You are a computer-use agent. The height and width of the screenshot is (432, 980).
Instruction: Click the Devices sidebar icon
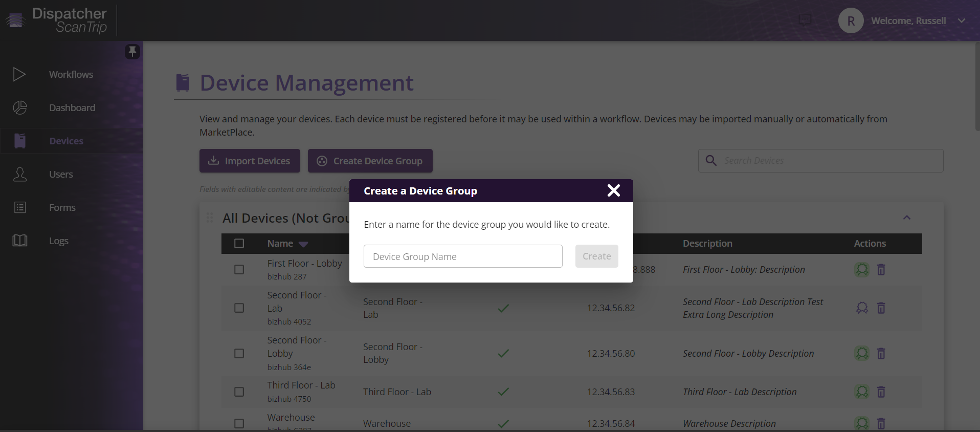click(20, 141)
